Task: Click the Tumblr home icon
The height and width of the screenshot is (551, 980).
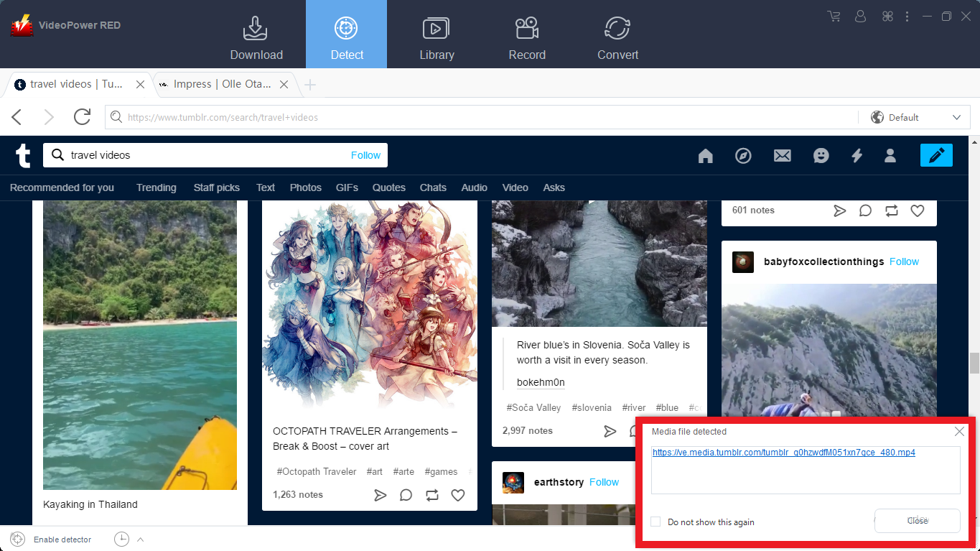Action: pos(705,156)
